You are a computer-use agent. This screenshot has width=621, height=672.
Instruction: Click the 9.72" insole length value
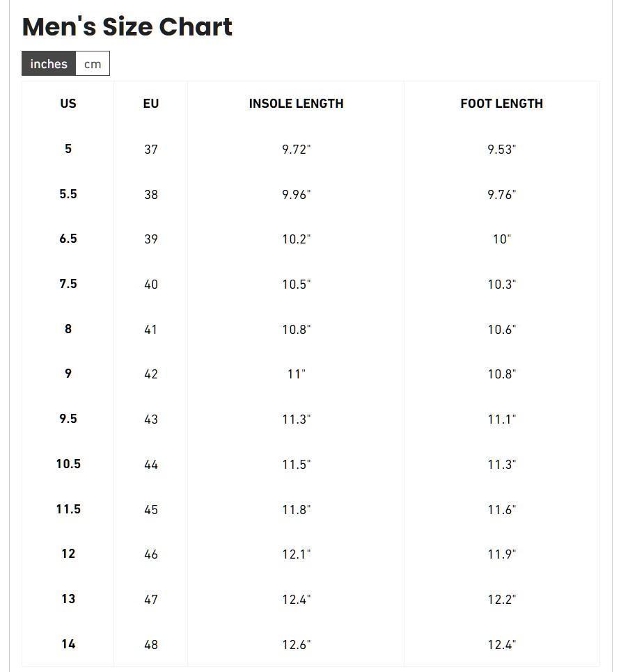pyautogui.click(x=297, y=150)
